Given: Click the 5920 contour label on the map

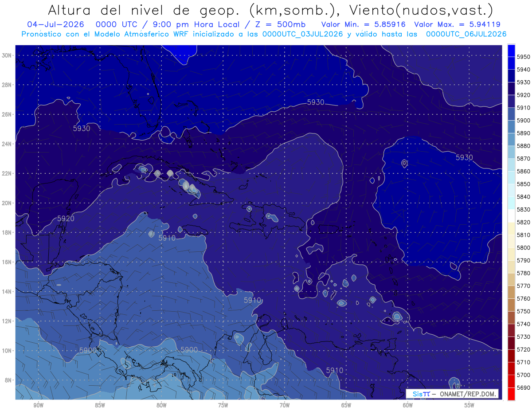Looking at the screenshot, I should (66, 219).
